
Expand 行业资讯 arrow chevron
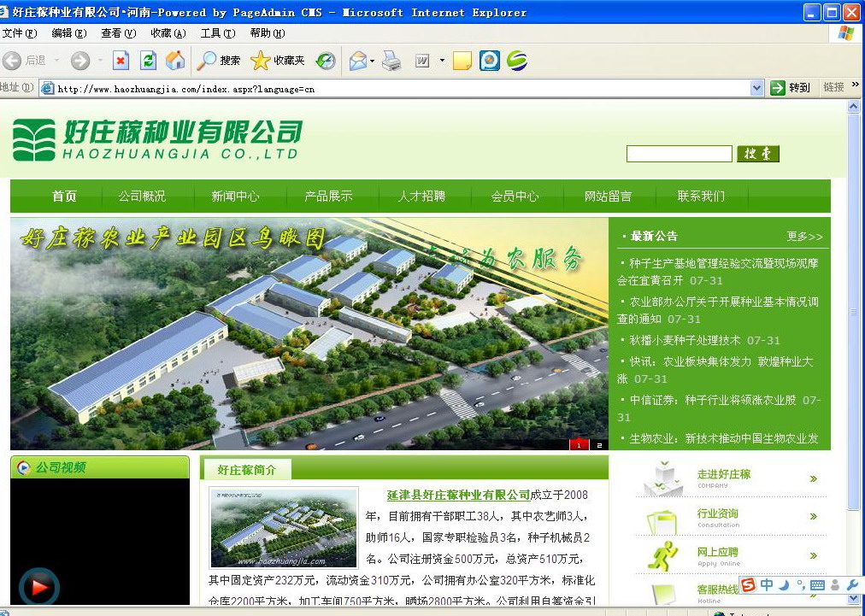tap(813, 517)
